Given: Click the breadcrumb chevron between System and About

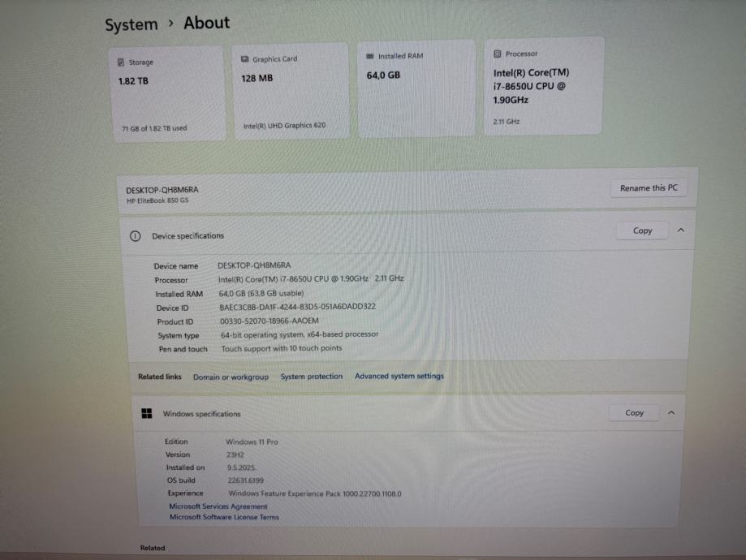Looking at the screenshot, I should pos(170,23).
